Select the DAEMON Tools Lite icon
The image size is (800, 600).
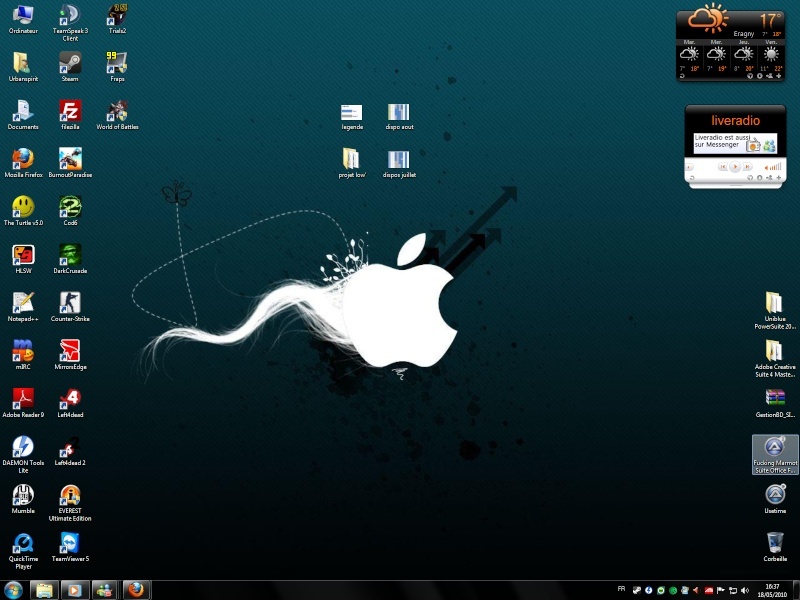coord(23,455)
